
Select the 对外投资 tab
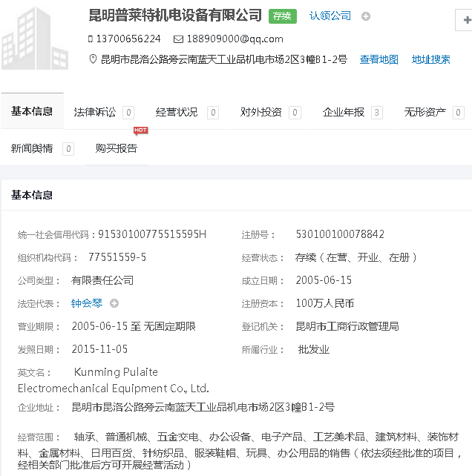pyautogui.click(x=261, y=112)
